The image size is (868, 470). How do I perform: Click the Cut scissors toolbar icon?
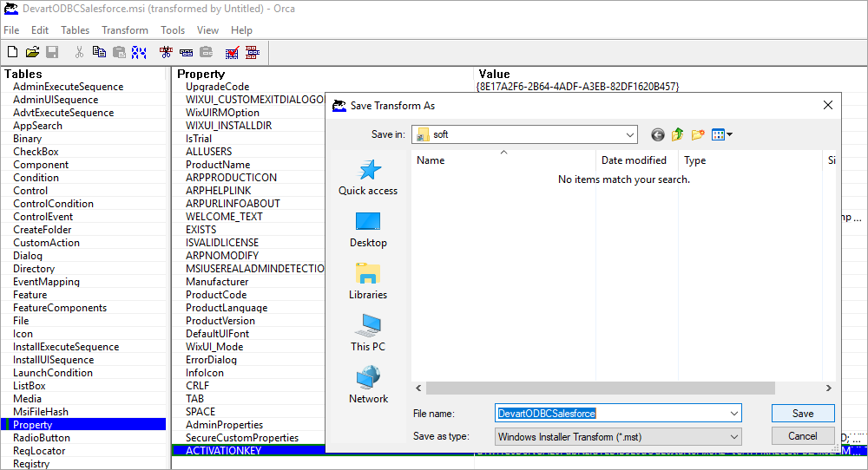79,52
